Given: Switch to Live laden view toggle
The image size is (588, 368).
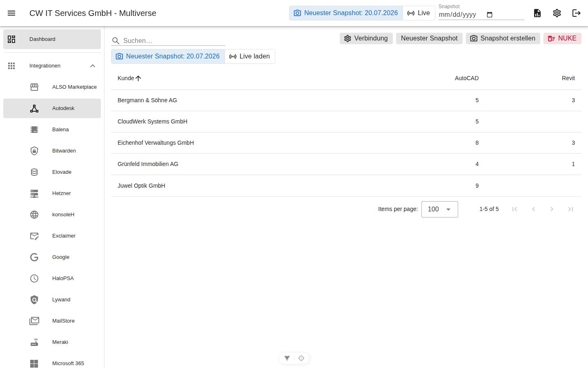Looking at the screenshot, I should click(x=249, y=56).
